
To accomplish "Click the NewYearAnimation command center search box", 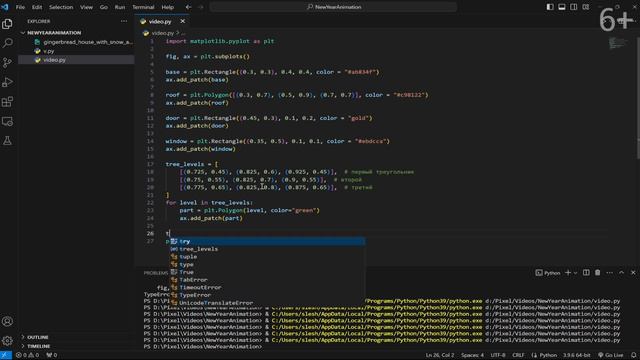I will pos(333,7).
